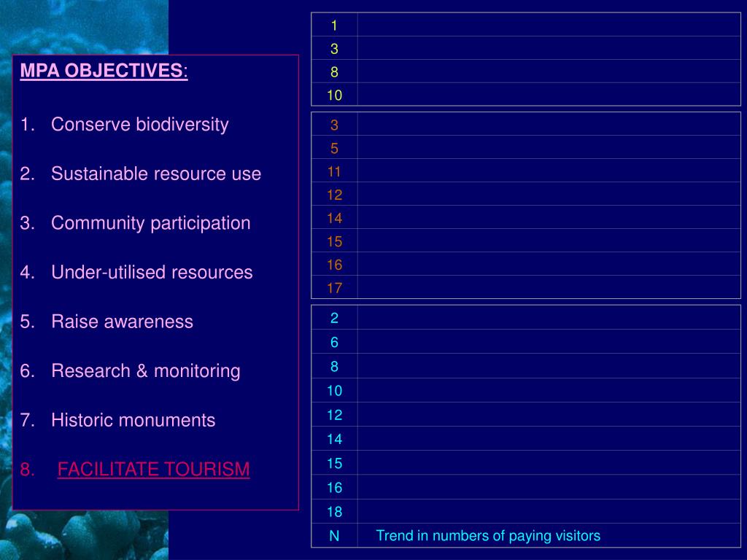Select the orange '15' table cell

click(x=334, y=241)
